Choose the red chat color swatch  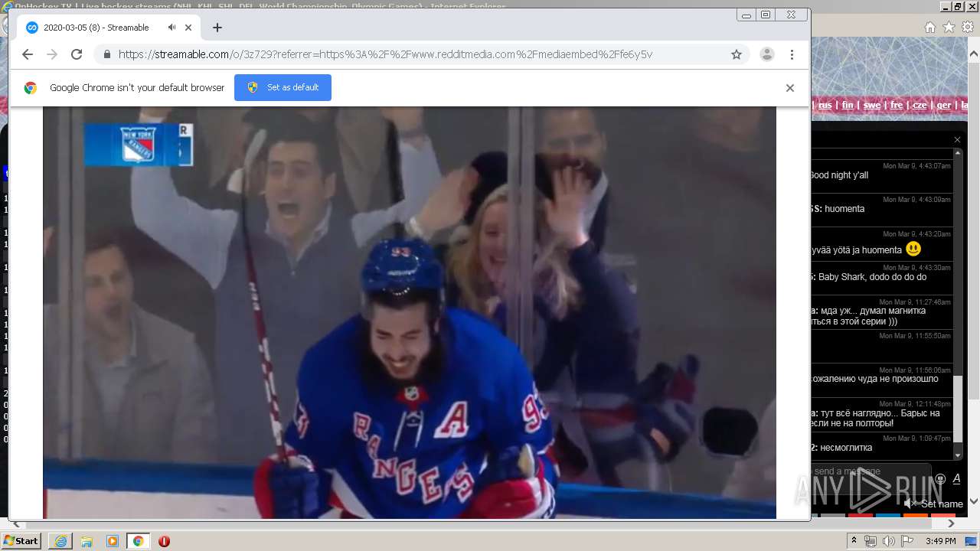coord(861,516)
